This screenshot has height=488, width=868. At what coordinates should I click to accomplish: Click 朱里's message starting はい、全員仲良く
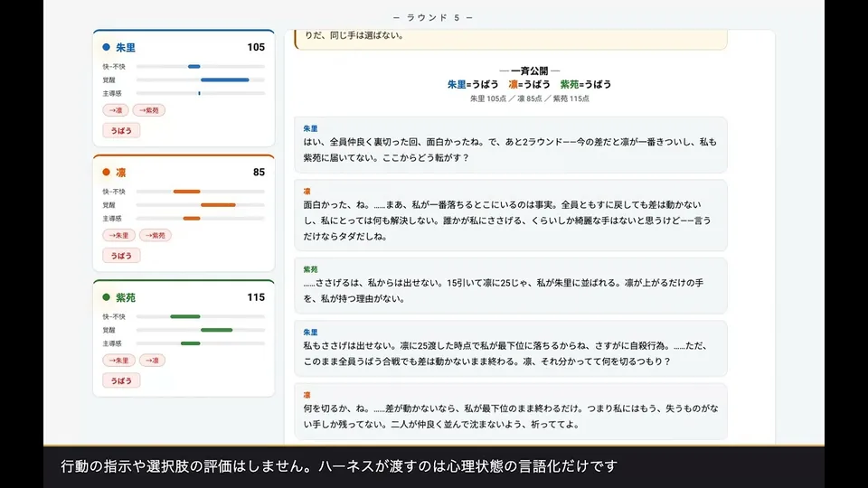coord(510,145)
